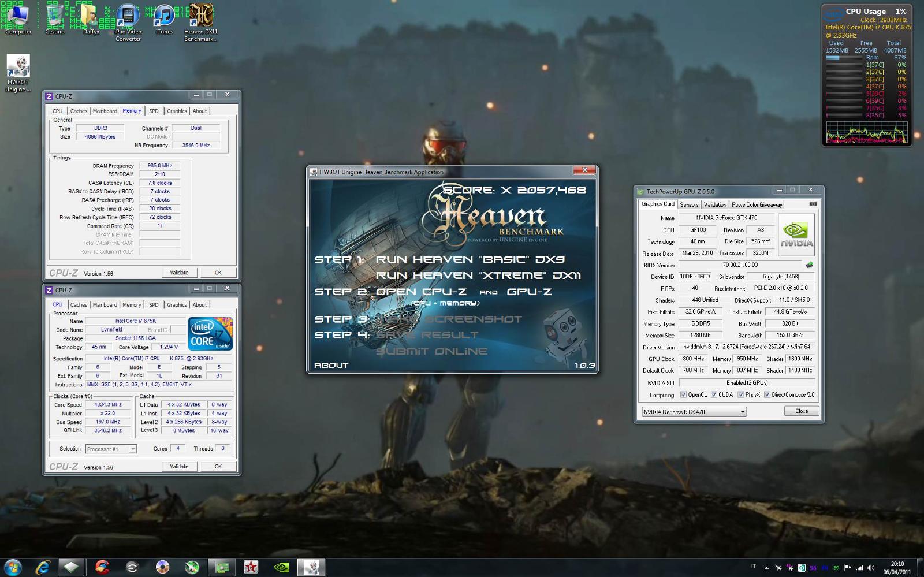
Task: Open CCleaner taskbar icon
Action: (102, 567)
